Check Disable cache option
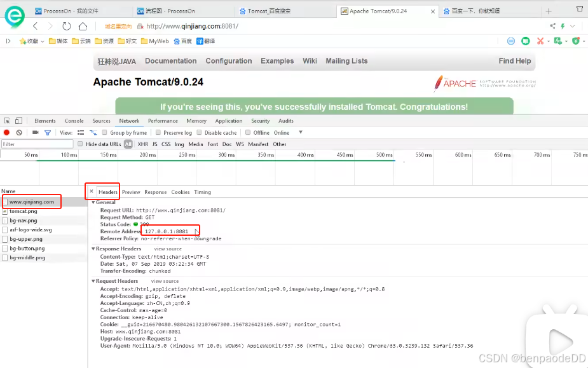The image size is (588, 368). (x=199, y=132)
